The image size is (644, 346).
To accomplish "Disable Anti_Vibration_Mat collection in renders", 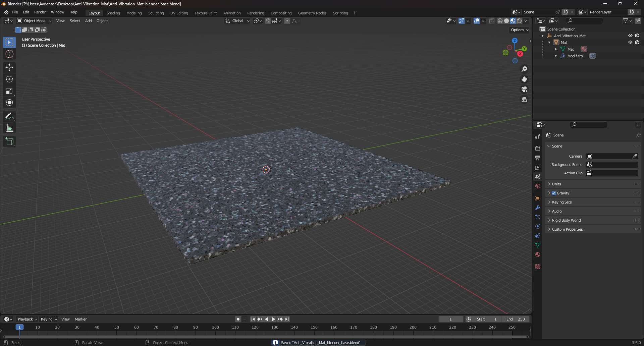I will point(637,36).
